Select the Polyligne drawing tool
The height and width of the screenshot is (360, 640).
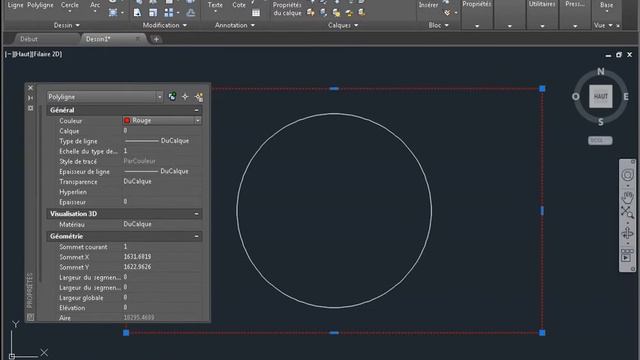point(40,5)
